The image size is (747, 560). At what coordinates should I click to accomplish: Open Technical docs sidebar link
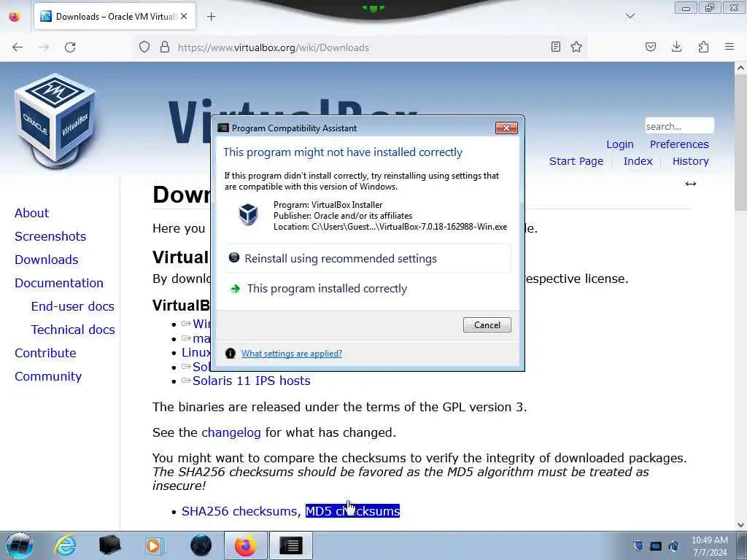coord(73,330)
